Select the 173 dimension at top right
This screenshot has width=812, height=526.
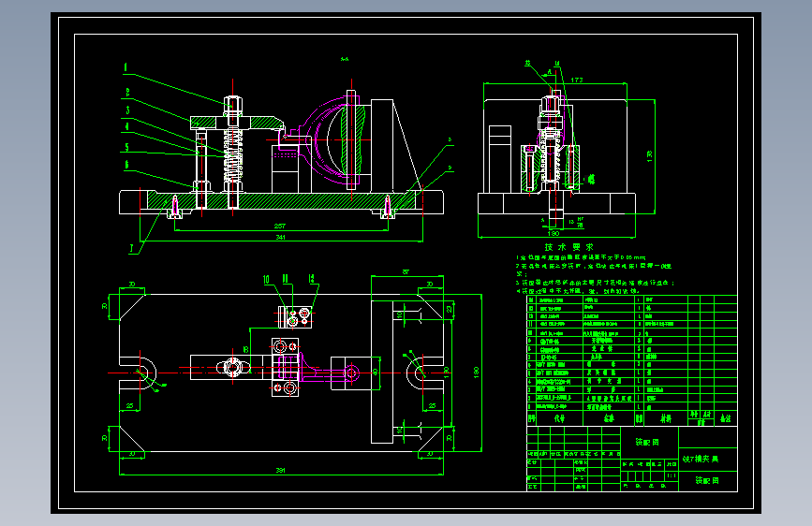[x=577, y=80]
